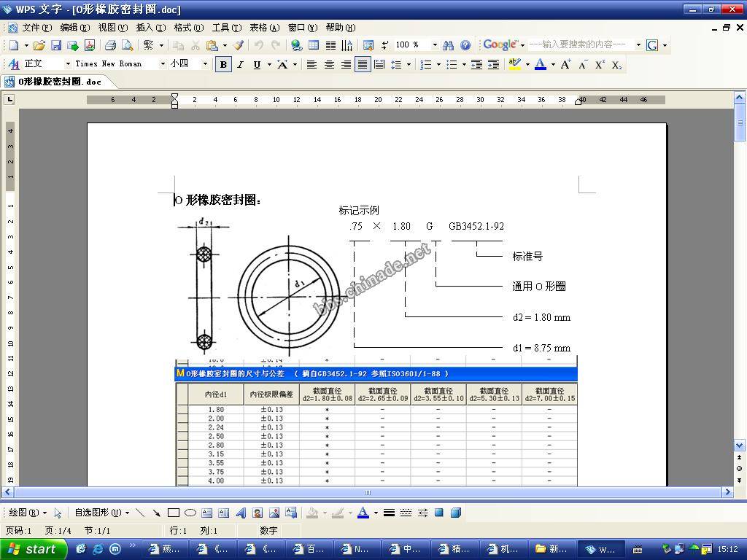Image resolution: width=747 pixels, height=560 pixels.
Task: Open the 自选图形 AutoShapes menu
Action: (102, 513)
